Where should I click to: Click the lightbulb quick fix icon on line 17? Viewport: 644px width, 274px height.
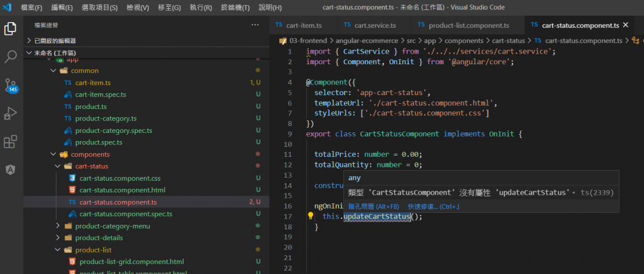311,216
